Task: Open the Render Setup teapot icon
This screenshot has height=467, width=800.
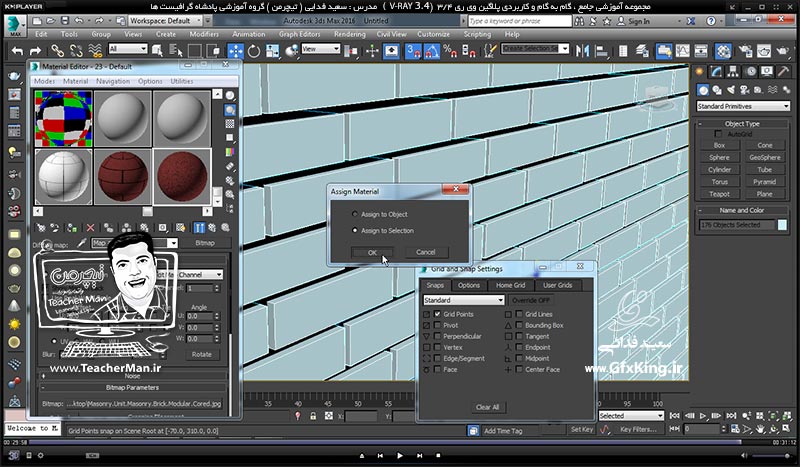Action: point(745,51)
